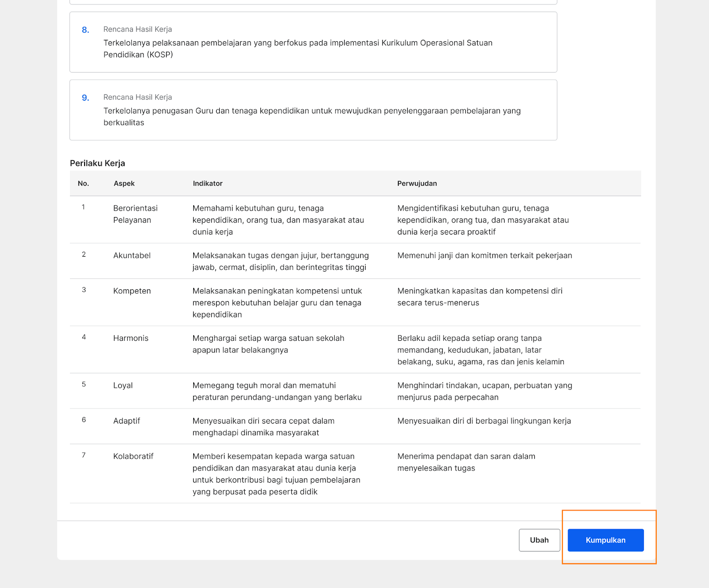Click 'Mengidentifikasi kebutuhan guru' perwujudan cell
The width and height of the screenshot is (709, 588).
483,220
